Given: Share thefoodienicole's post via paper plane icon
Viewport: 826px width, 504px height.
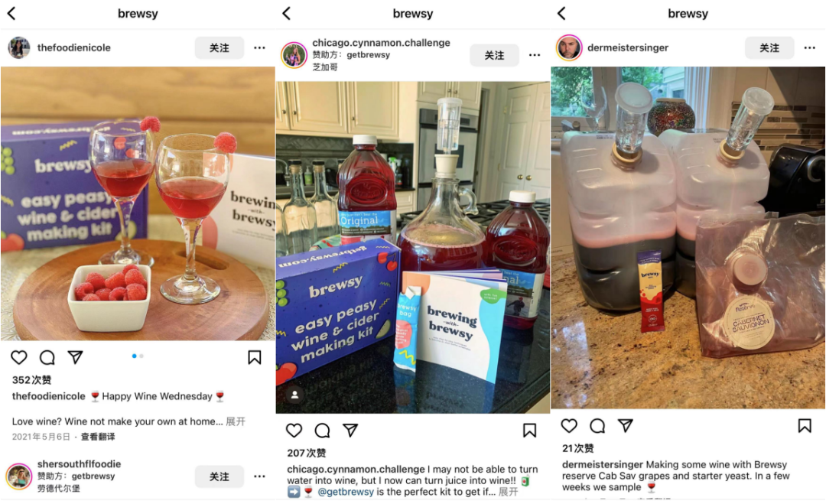Looking at the screenshot, I should [75, 358].
